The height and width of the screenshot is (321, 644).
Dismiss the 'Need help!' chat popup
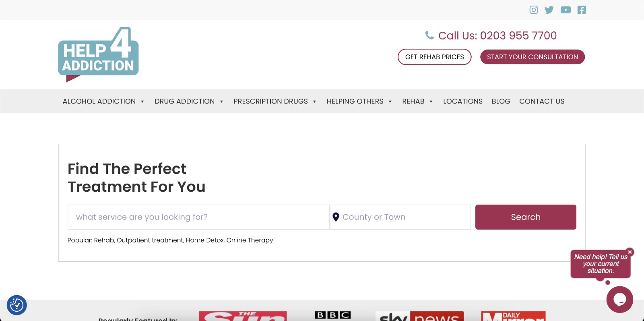(x=630, y=252)
